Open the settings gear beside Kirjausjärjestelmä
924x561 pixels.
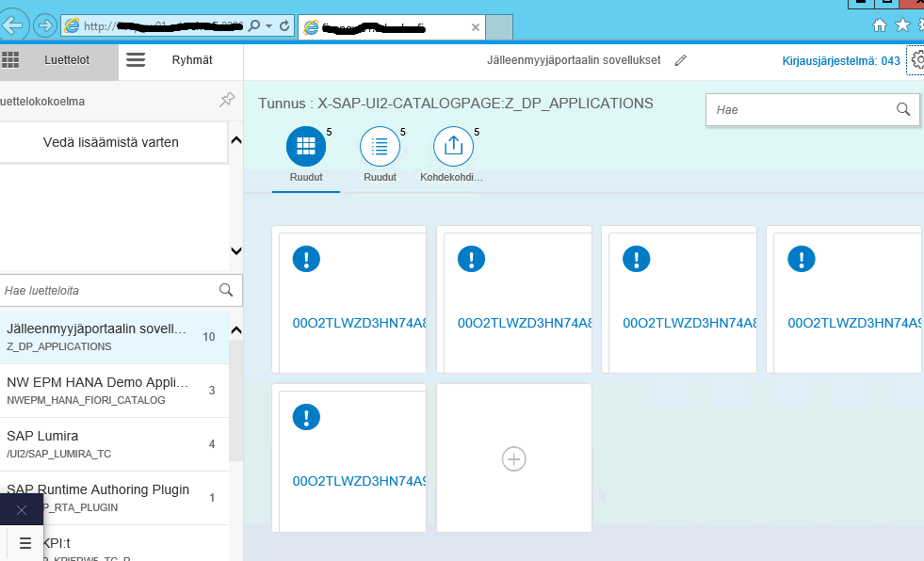coord(916,60)
